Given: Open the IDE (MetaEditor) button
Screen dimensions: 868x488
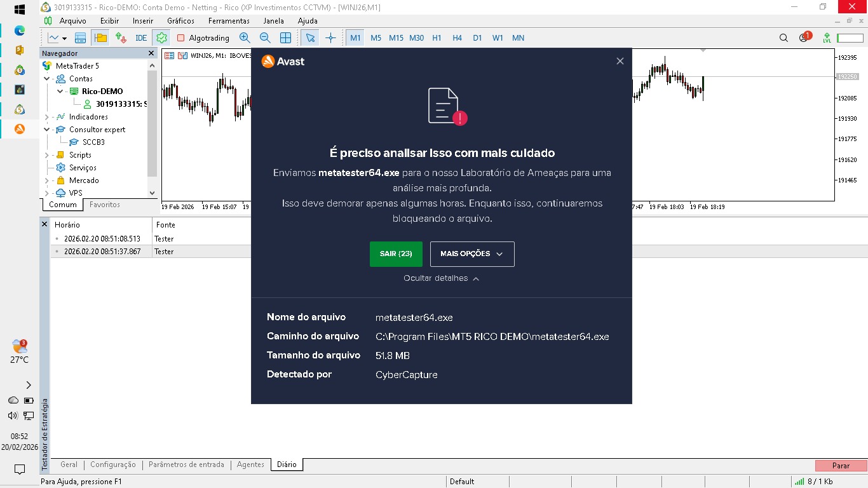Looking at the screenshot, I should point(141,37).
